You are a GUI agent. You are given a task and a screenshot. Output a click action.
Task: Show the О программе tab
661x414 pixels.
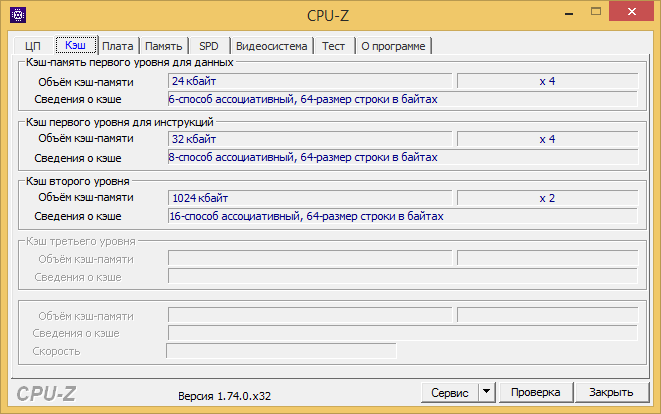click(393, 46)
